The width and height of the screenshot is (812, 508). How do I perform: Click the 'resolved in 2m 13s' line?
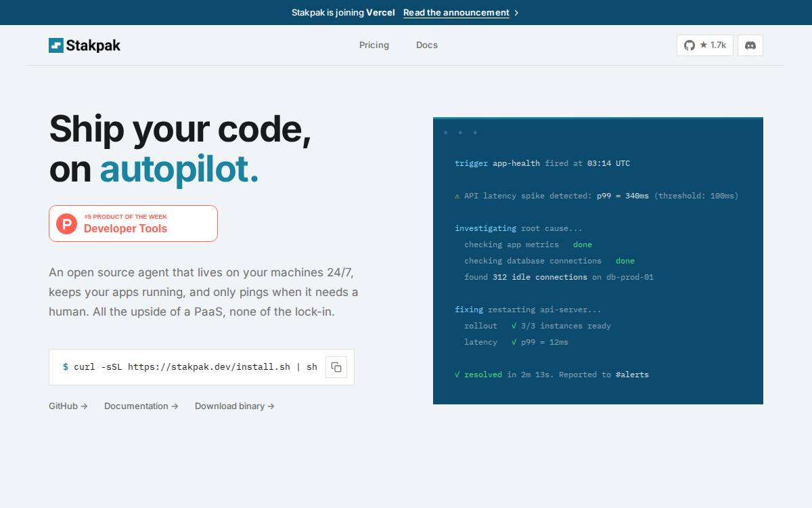[x=551, y=375]
